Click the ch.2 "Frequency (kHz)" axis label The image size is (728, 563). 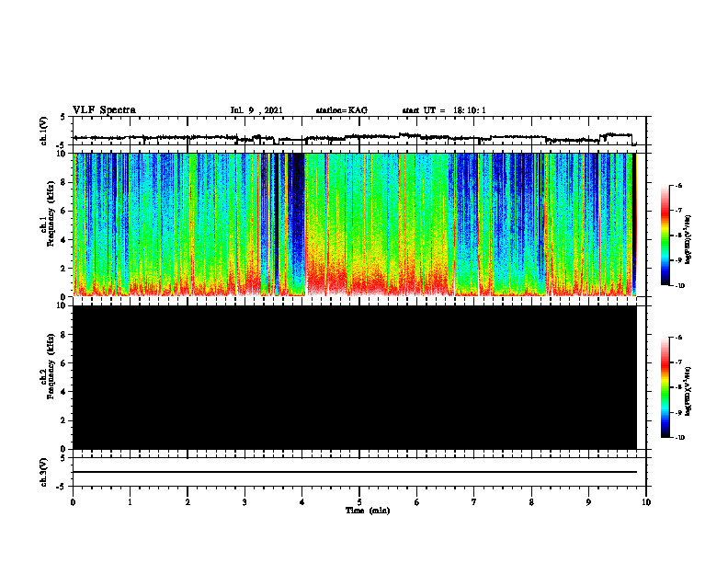tap(51, 366)
